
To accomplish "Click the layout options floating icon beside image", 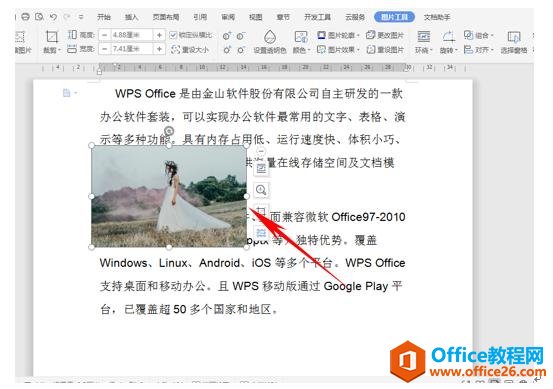I will tap(261, 169).
